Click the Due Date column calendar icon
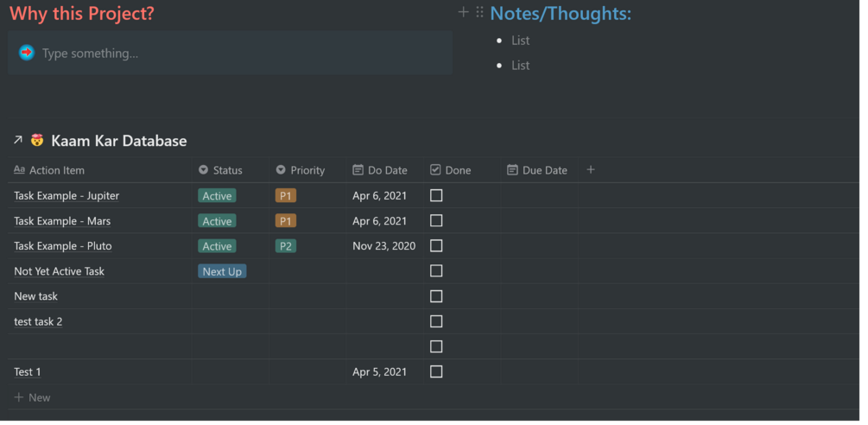Viewport: 868px width, 425px height. (x=512, y=170)
